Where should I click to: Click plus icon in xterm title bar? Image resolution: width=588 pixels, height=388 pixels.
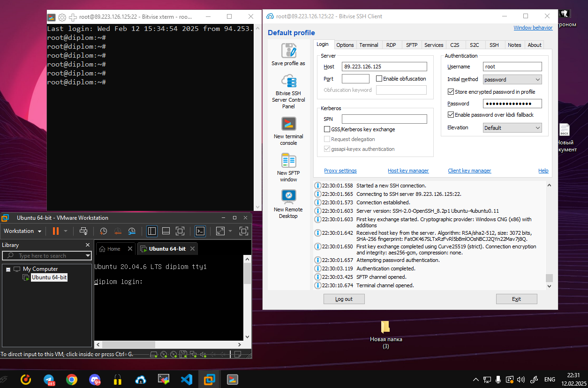pyautogui.click(x=73, y=17)
